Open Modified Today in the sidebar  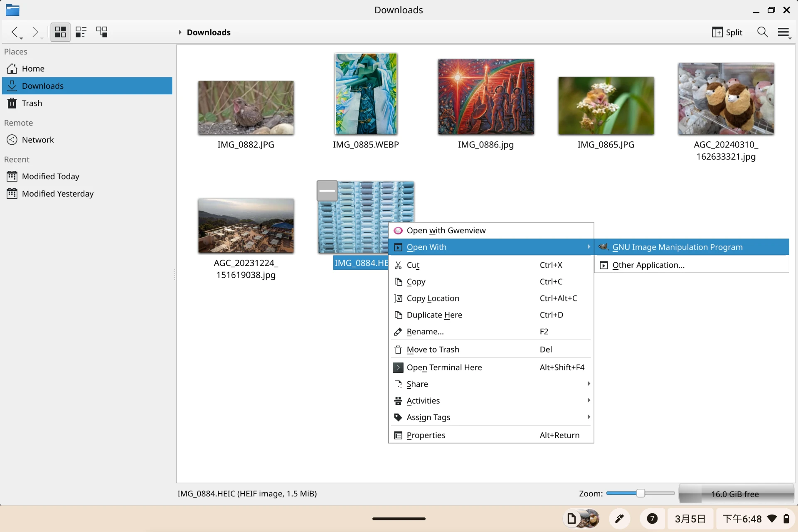tap(50, 176)
